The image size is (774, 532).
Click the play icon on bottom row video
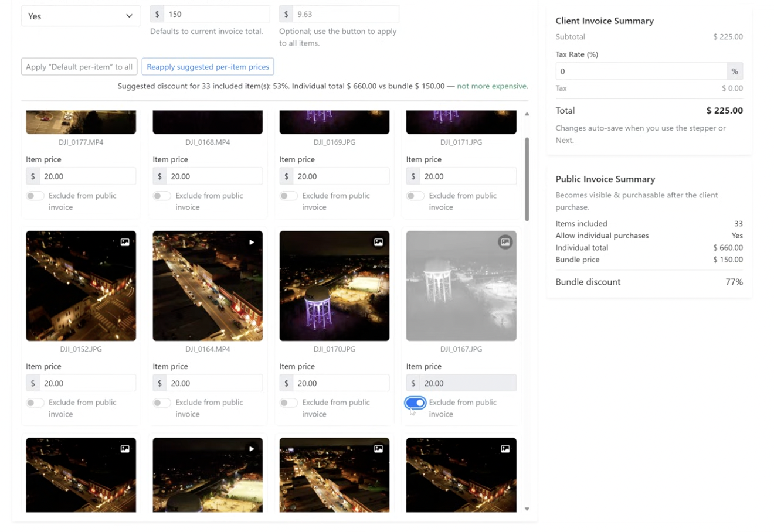[x=252, y=449]
